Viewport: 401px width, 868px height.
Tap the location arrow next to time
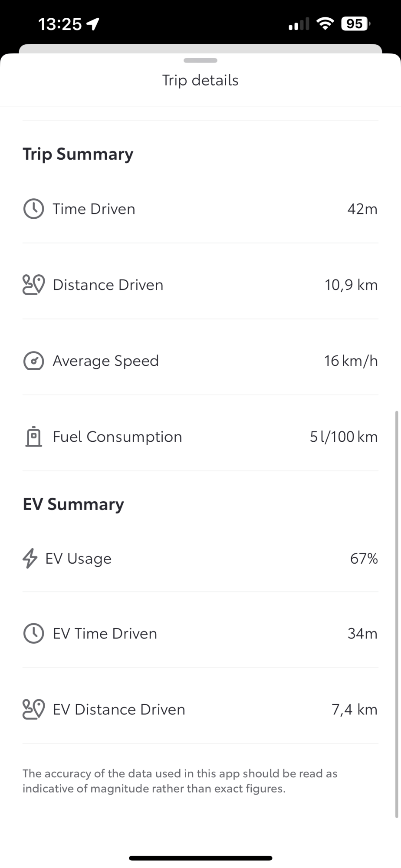tap(93, 24)
